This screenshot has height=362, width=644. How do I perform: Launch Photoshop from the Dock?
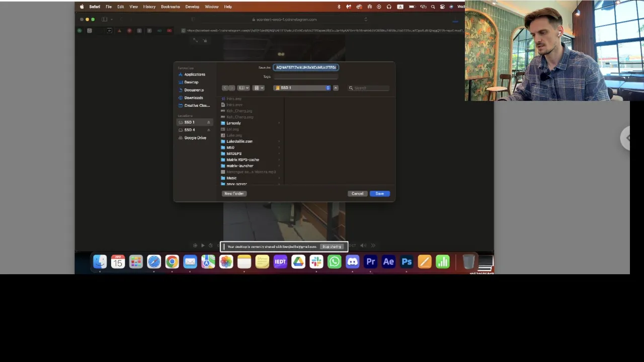click(407, 261)
